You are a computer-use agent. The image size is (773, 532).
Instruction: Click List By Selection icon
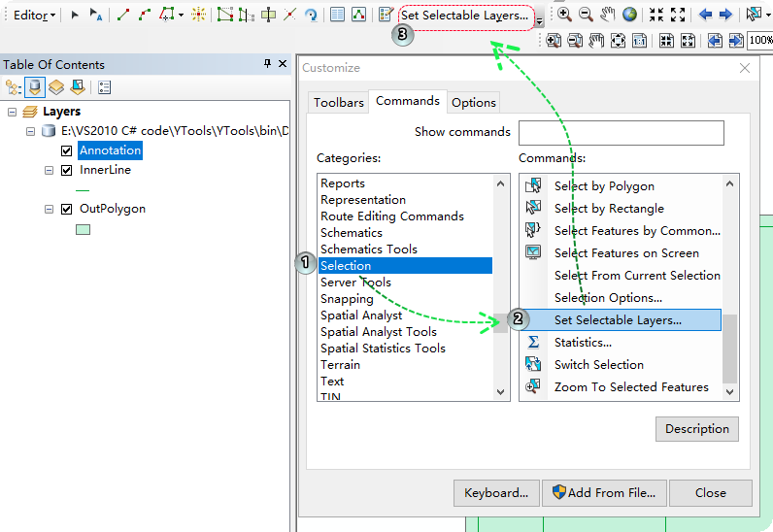point(78,87)
